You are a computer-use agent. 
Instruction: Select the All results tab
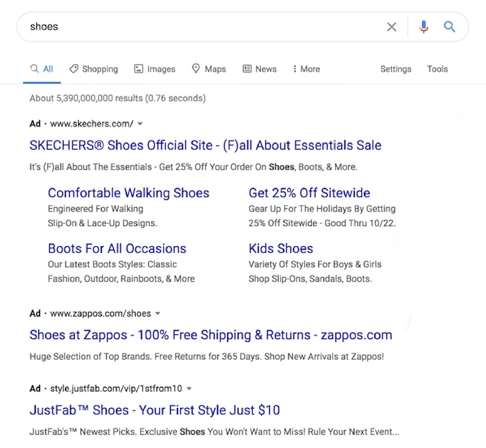[42, 69]
